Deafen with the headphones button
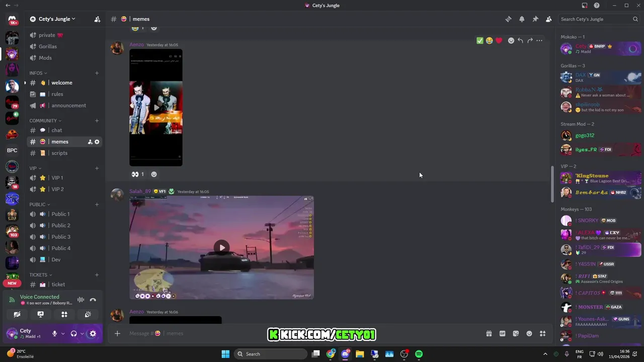 coord(74,333)
